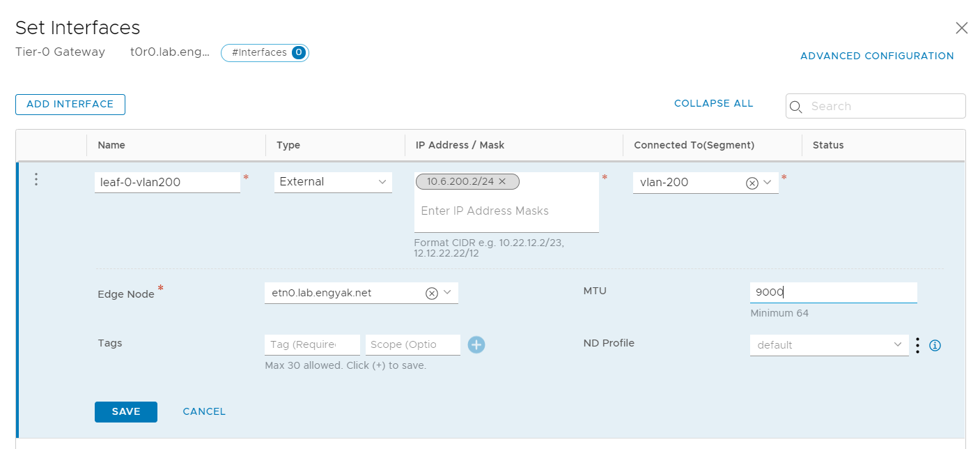Remove the 10.6.200.2/24 IP address chip
980x449 pixels.
[x=502, y=182]
